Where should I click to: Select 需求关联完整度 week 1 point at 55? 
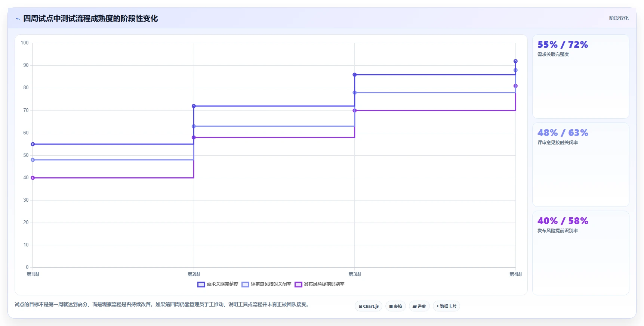click(33, 144)
